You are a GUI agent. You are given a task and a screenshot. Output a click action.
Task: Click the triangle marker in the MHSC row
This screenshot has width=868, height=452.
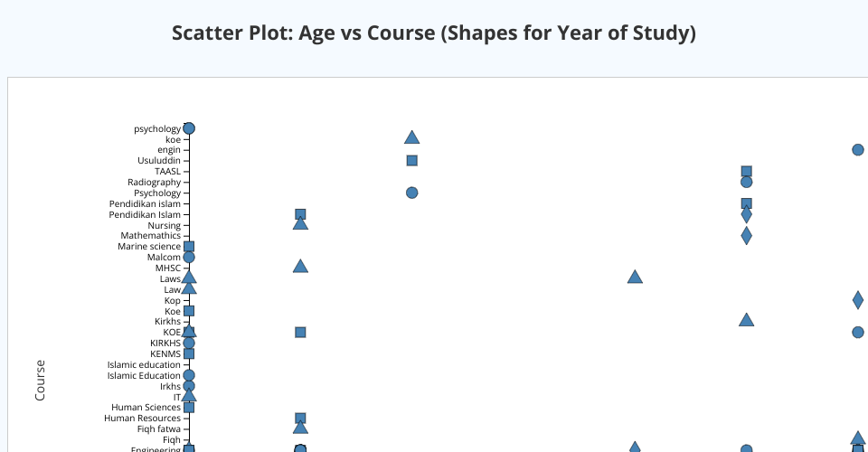(300, 267)
